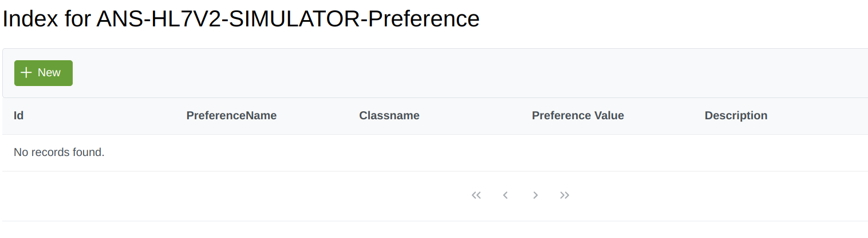Go to the first page of results
The height and width of the screenshot is (238, 868).
(476, 196)
